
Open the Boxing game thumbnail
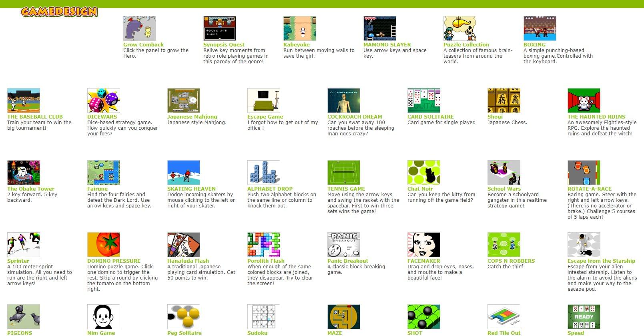[540, 28]
